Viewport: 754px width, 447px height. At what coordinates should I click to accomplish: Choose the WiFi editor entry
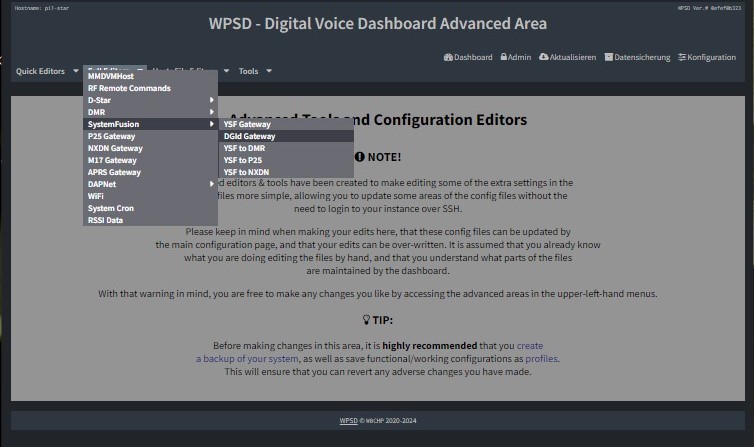pos(97,196)
